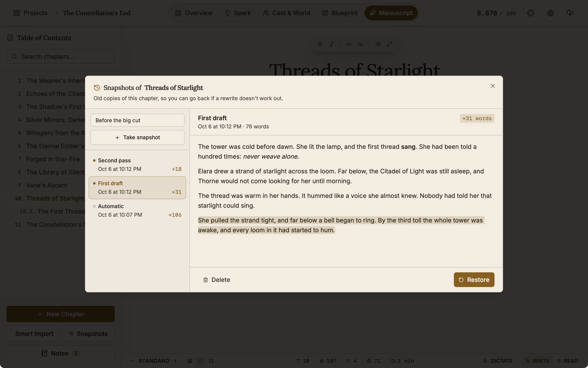588x368 pixels.
Task: Toggle the eye preview icon
Action: (378, 44)
